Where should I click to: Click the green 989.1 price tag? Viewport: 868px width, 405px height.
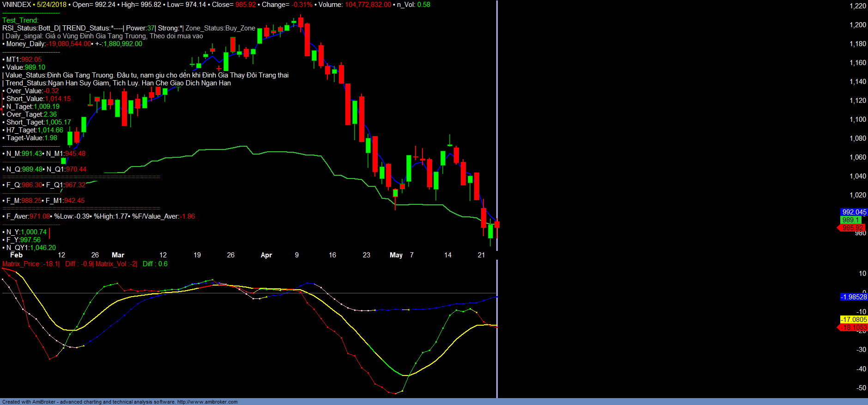(850, 220)
